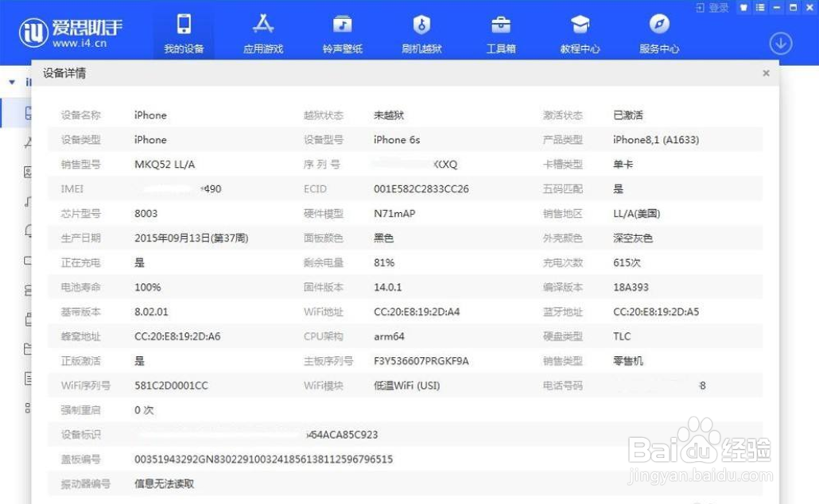Select card slot type 单卡

(623, 165)
